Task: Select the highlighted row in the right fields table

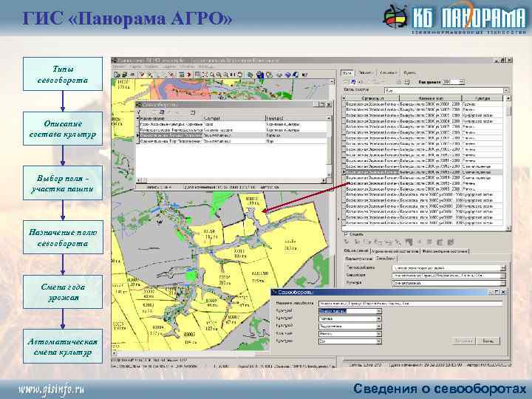Action: pos(423,172)
